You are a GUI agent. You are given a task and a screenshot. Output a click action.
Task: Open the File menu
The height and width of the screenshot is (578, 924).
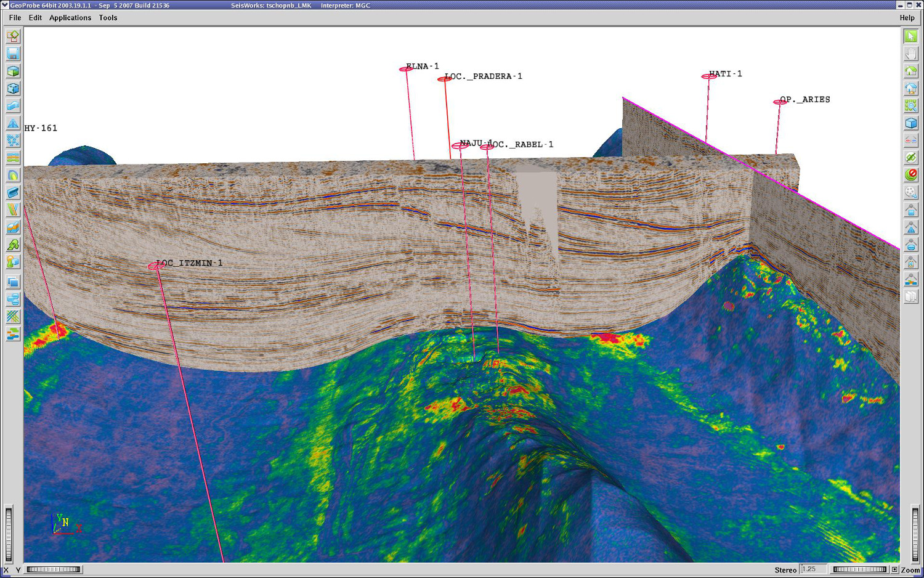coord(15,18)
